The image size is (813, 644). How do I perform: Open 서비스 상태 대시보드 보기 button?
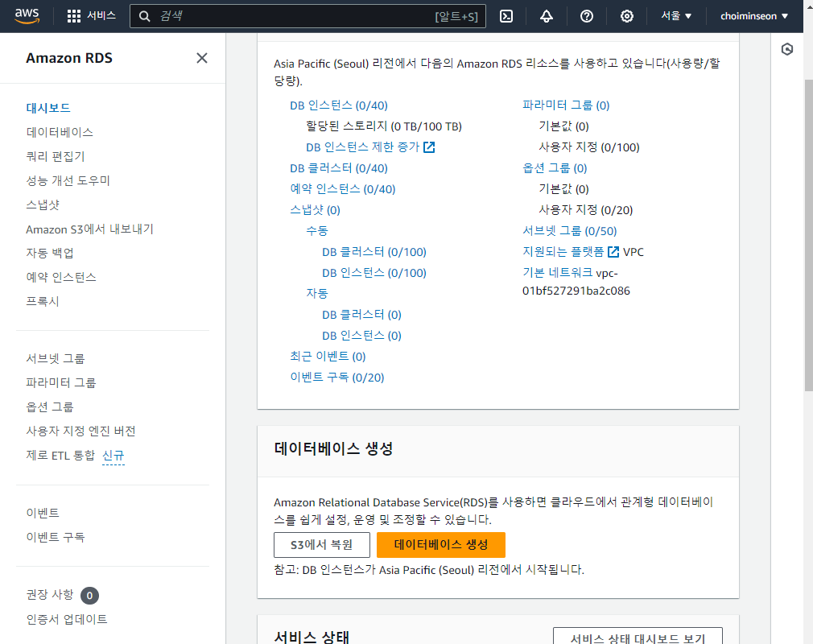pyautogui.click(x=638, y=637)
